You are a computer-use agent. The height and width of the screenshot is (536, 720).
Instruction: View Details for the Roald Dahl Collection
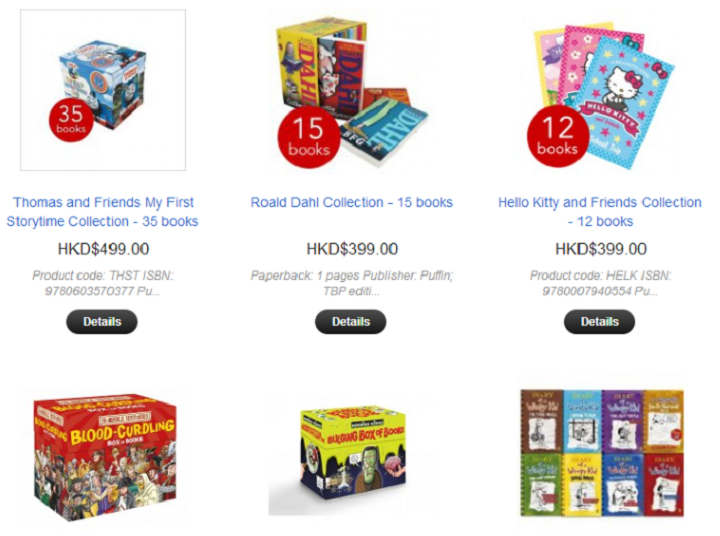(351, 322)
